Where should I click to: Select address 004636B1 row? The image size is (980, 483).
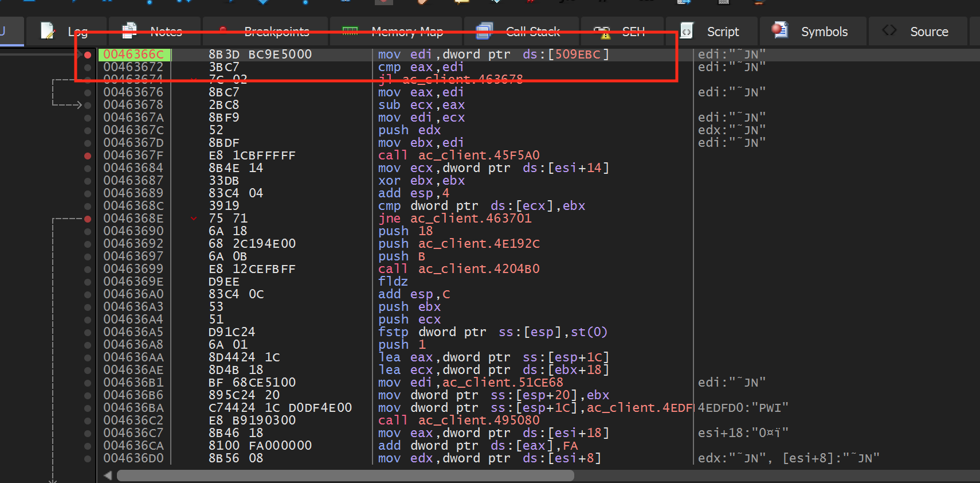pos(134,383)
